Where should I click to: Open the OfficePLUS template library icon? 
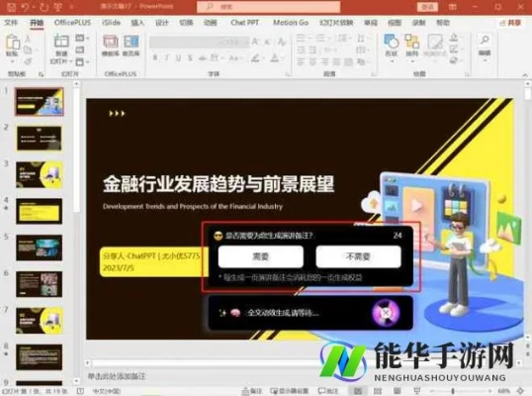click(111, 42)
